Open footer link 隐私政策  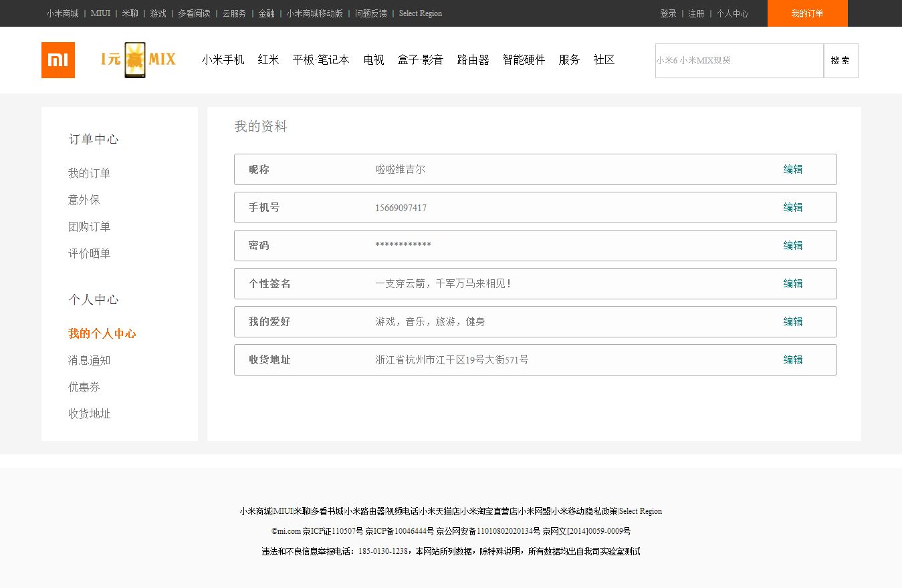602,511
